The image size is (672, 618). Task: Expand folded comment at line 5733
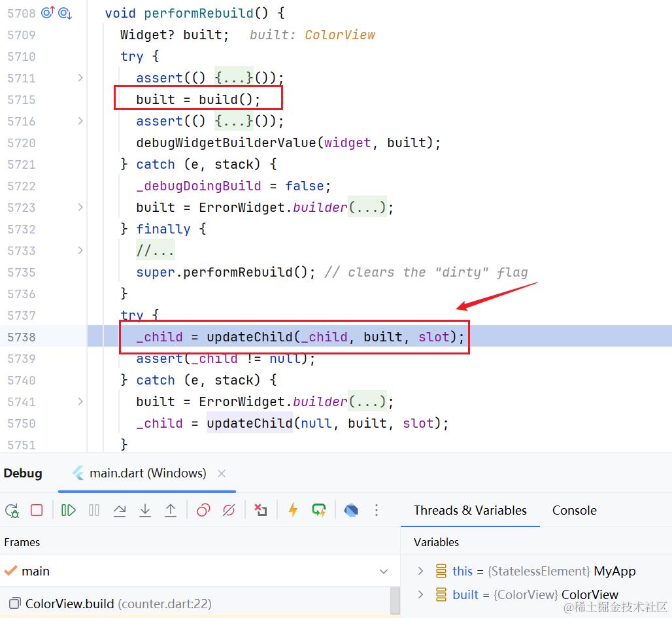(80, 250)
